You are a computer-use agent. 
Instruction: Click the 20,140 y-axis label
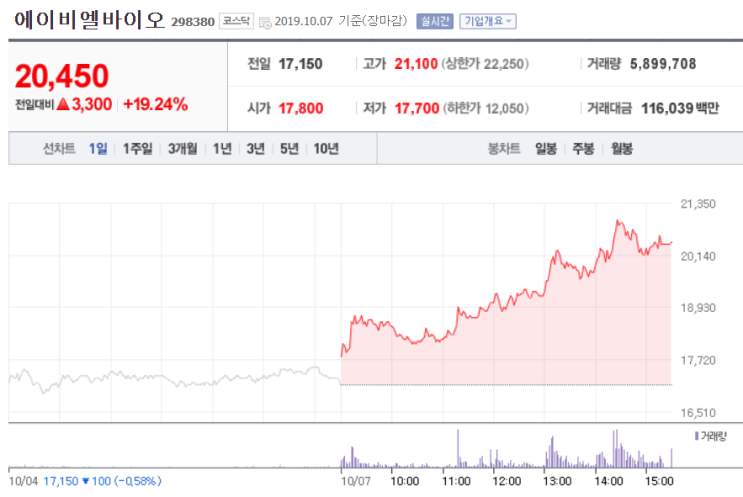698,256
